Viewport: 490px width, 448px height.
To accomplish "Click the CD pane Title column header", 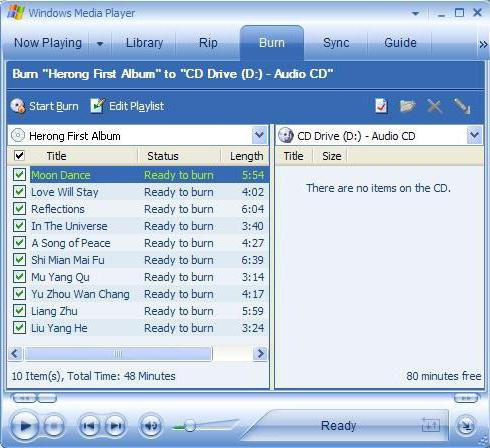I will pos(293,156).
